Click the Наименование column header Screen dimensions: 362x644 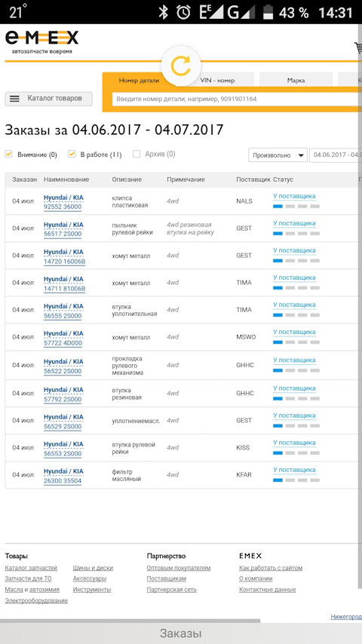(x=66, y=179)
